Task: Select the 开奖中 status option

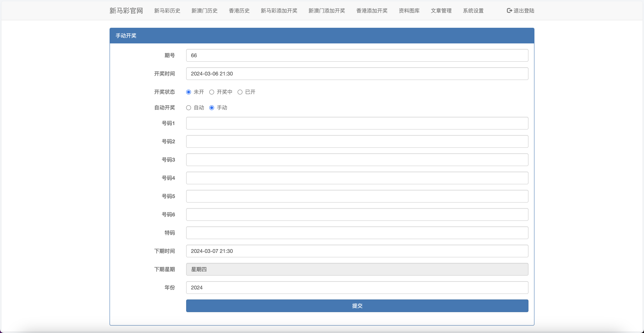Action: pos(212,92)
